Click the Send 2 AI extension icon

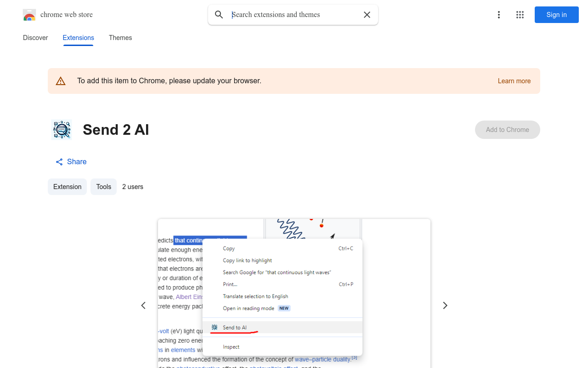point(62,130)
